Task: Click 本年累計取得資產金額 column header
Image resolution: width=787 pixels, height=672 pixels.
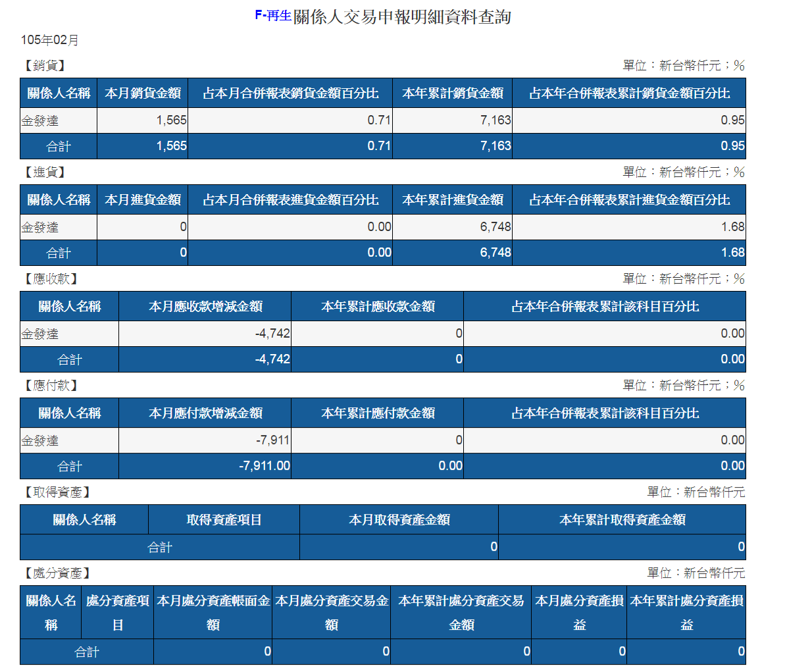Action: 622,520
